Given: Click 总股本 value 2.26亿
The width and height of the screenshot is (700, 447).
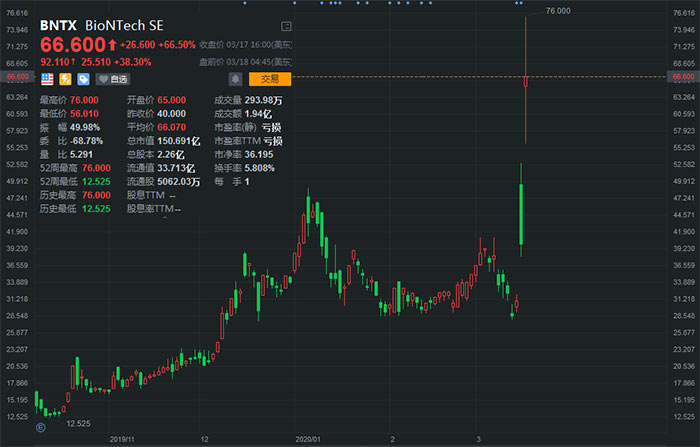Looking at the screenshot, I should 171,155.
